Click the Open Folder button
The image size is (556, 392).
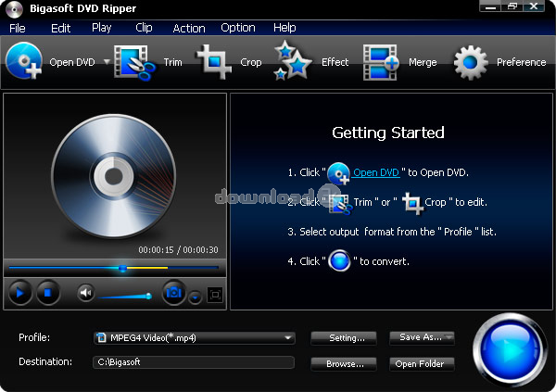[x=422, y=364]
